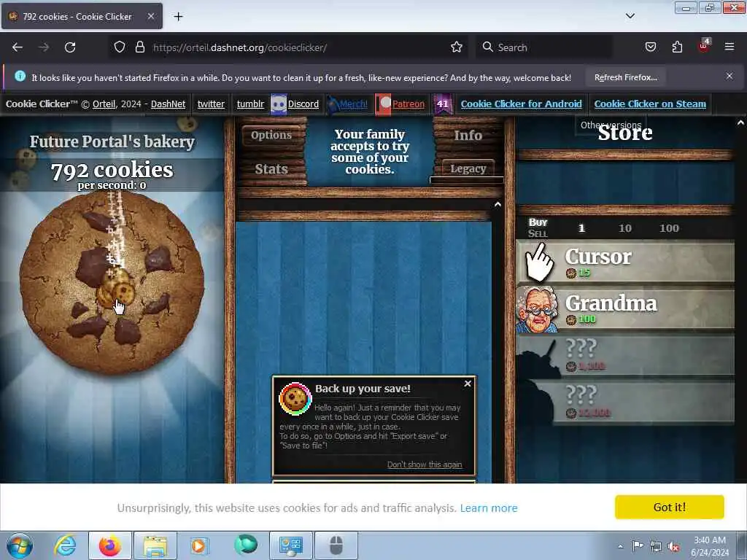Set purchase quantity to 100
The height and width of the screenshot is (560, 747).
[669, 228]
